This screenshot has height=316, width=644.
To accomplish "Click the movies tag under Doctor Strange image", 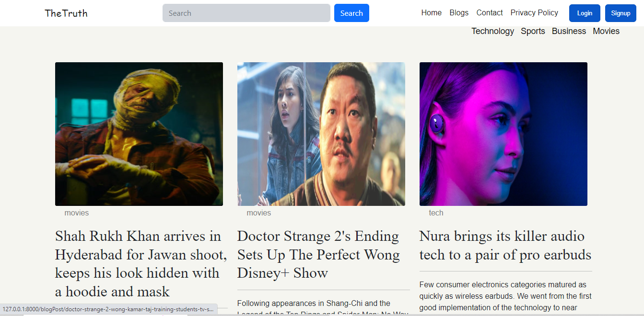I will [259, 213].
